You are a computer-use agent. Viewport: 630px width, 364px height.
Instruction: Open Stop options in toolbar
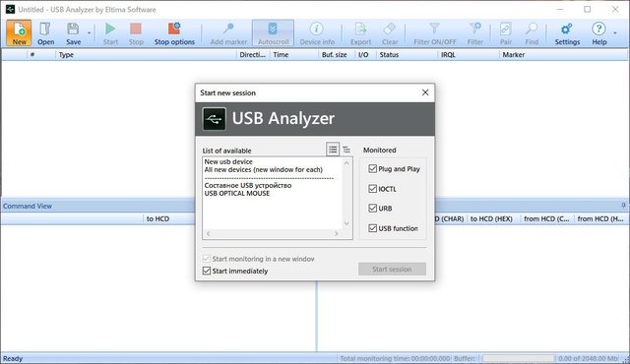tap(174, 32)
